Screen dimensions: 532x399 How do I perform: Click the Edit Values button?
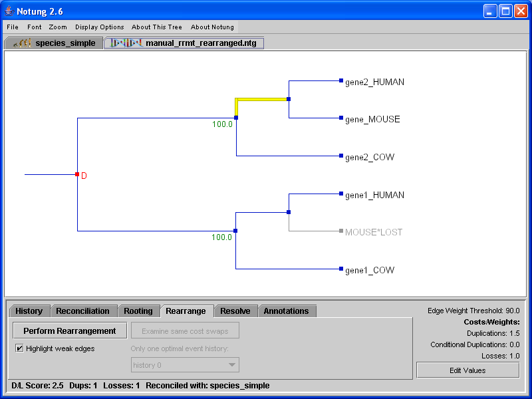[467, 370]
